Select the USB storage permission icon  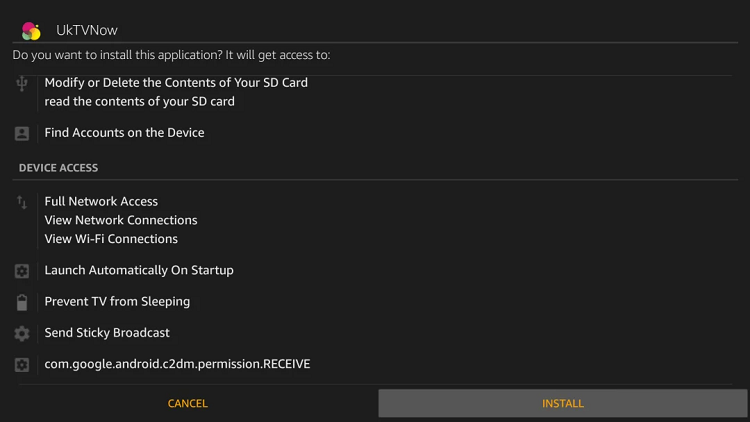[x=22, y=83]
